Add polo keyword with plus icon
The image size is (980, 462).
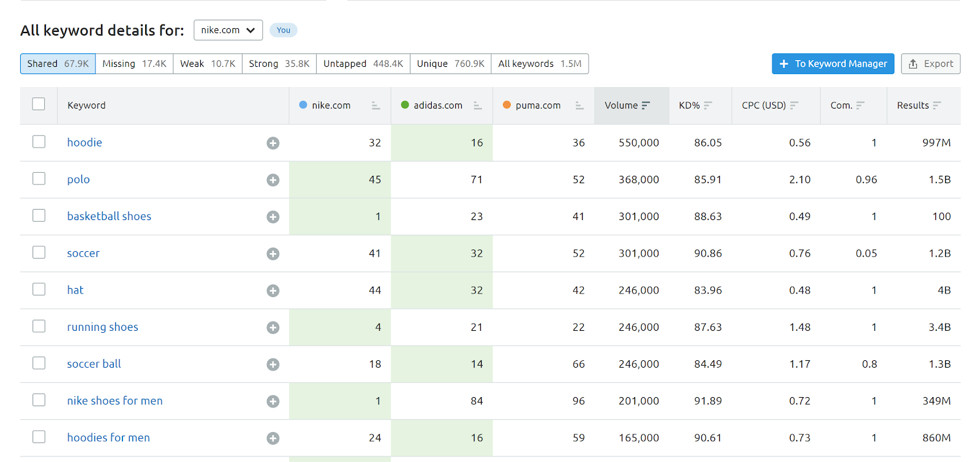273,180
